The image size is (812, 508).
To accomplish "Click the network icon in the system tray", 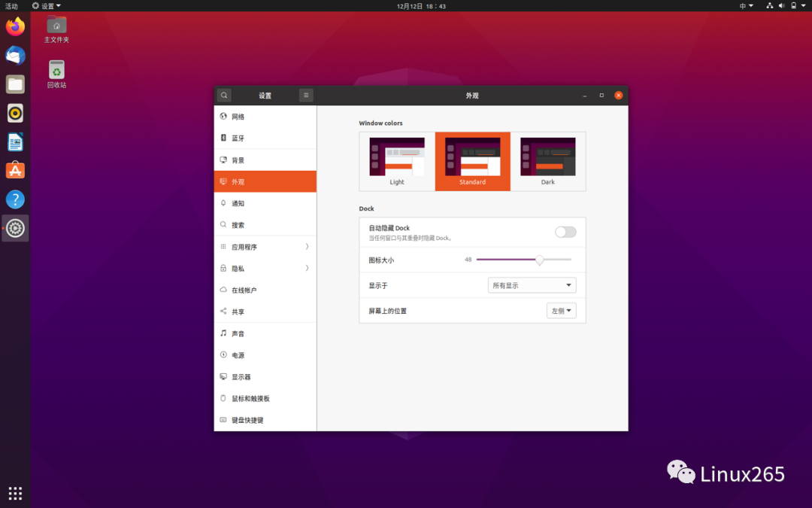I will (770, 6).
